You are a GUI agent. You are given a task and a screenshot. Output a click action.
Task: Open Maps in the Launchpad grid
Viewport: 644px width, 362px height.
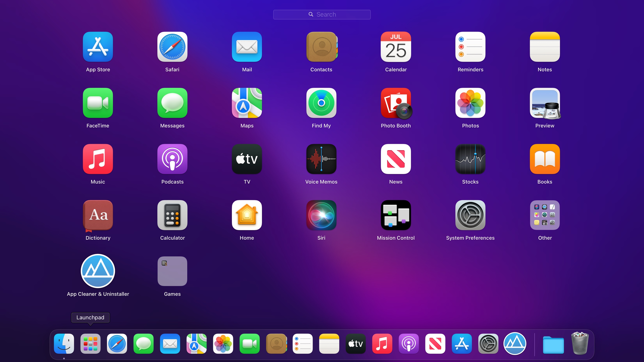[x=247, y=103]
